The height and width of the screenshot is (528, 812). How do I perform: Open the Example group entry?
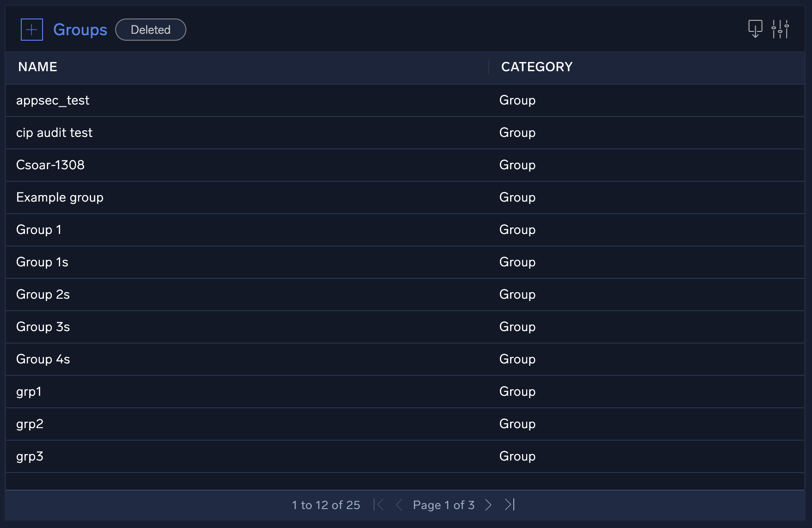coord(60,197)
